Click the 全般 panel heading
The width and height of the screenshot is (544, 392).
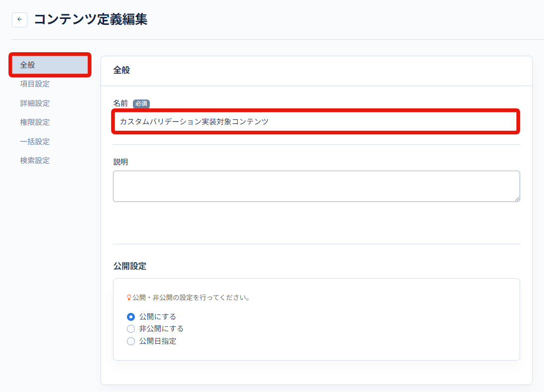click(x=121, y=71)
